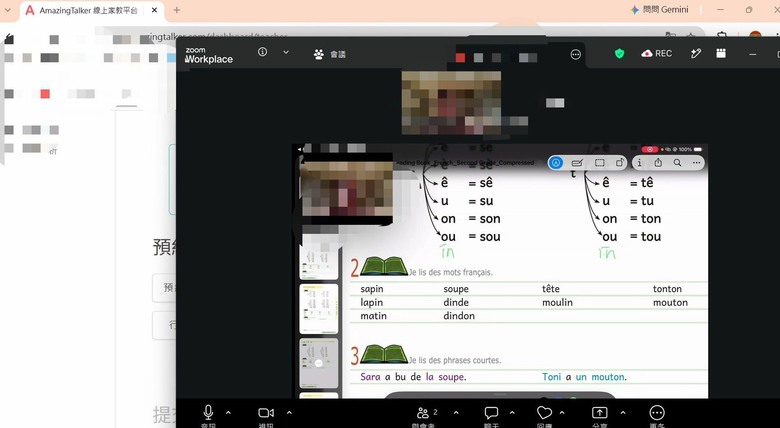Image resolution: width=780 pixels, height=428 pixels.
Task: Click the syllable '= son'
Action: pyautogui.click(x=485, y=219)
